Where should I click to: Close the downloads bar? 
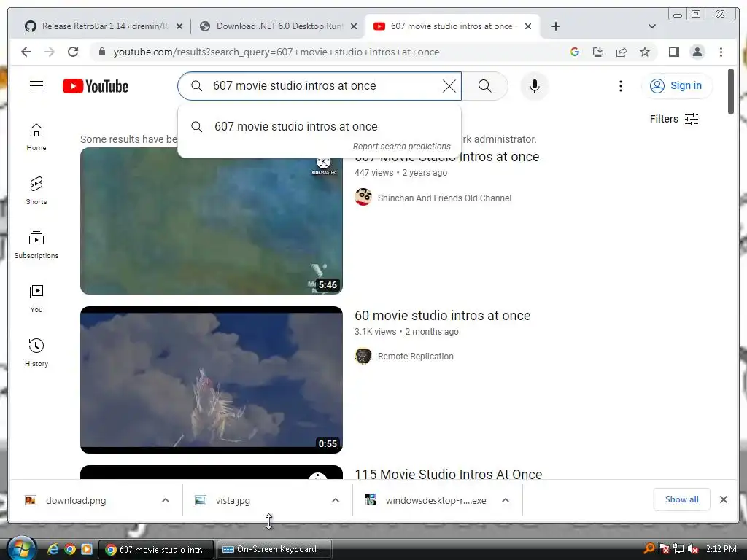click(723, 499)
